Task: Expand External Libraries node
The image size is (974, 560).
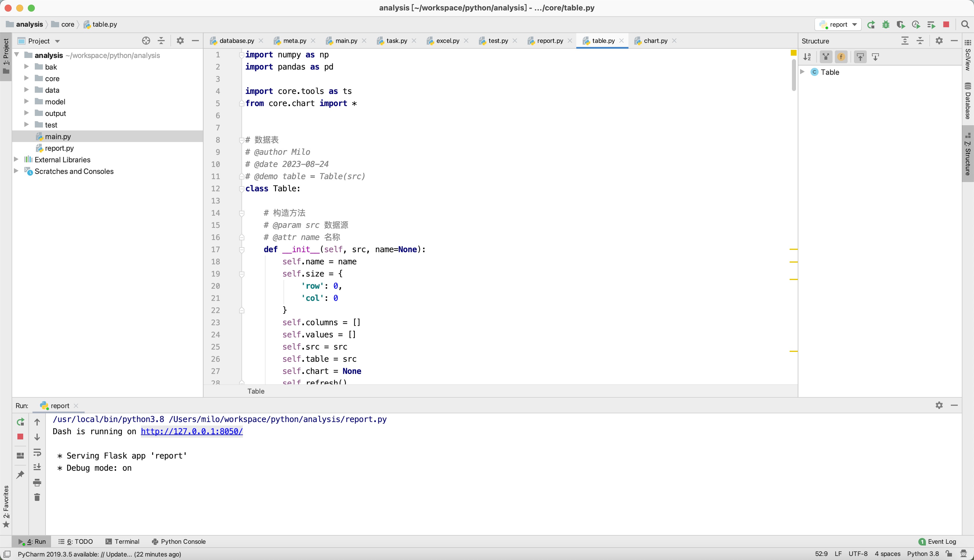Action: [x=16, y=159]
